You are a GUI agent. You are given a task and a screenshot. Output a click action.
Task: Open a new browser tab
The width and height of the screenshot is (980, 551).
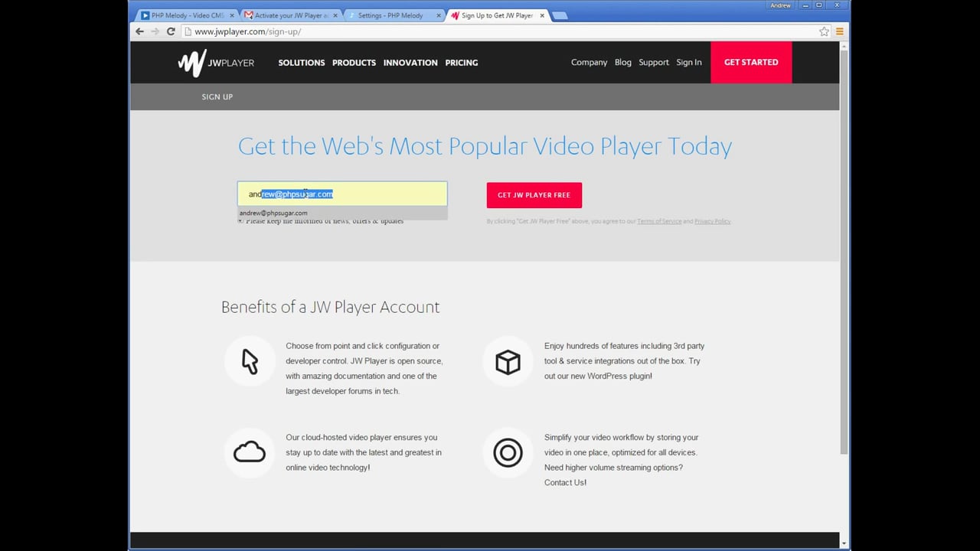(x=560, y=15)
